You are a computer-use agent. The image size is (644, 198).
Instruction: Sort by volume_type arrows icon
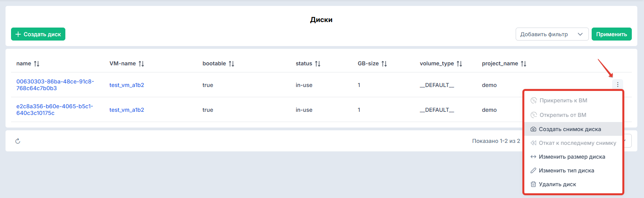click(459, 64)
